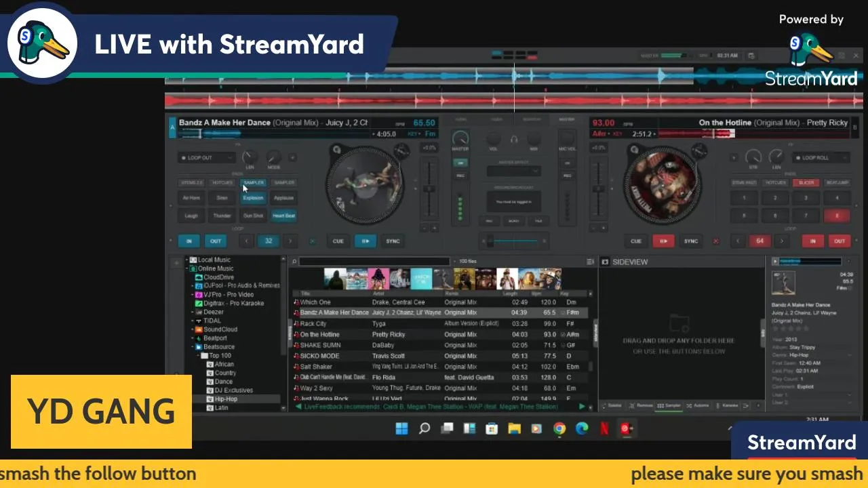Trigger the Siren sampler pad

(222, 198)
